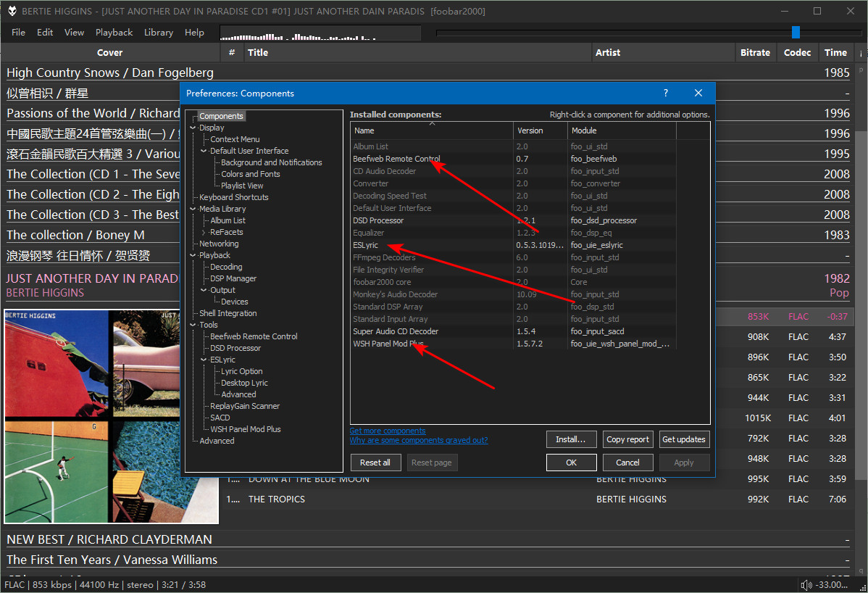Viewport: 868px width, 593px height.
Task: Collapse the Tools tree node
Action: (x=194, y=324)
